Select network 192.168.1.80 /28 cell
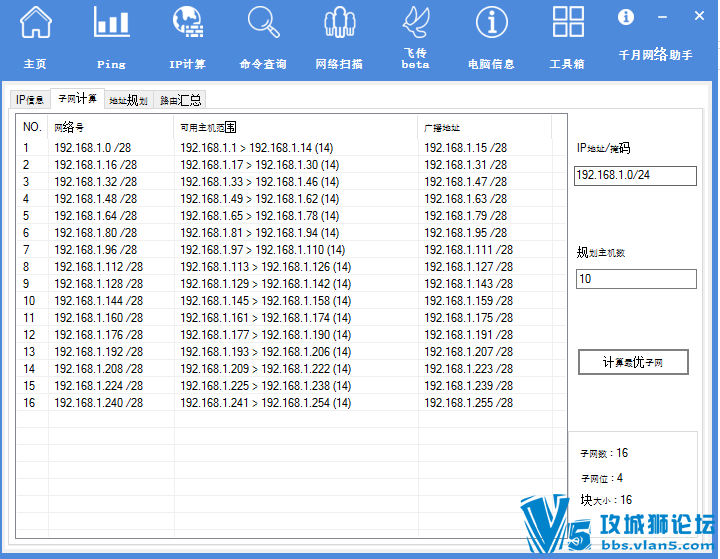720x559 pixels. tap(96, 233)
